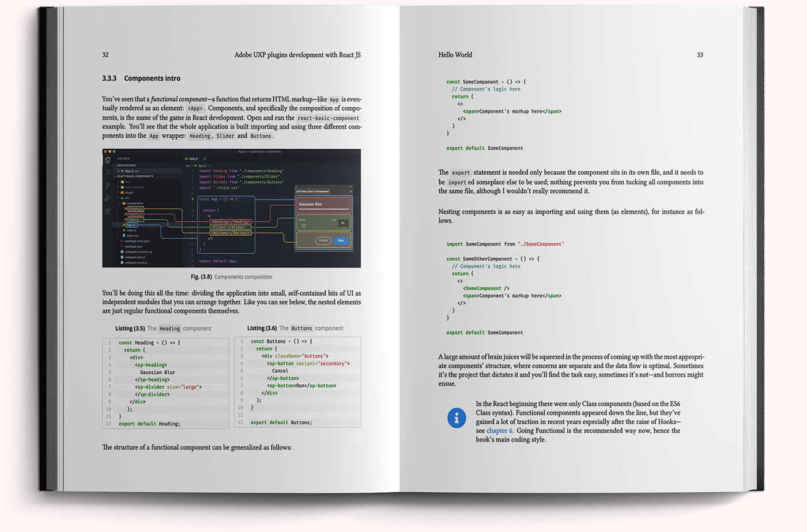Follow the chapter 6 link
The width and height of the screenshot is (807, 532).
499,431
